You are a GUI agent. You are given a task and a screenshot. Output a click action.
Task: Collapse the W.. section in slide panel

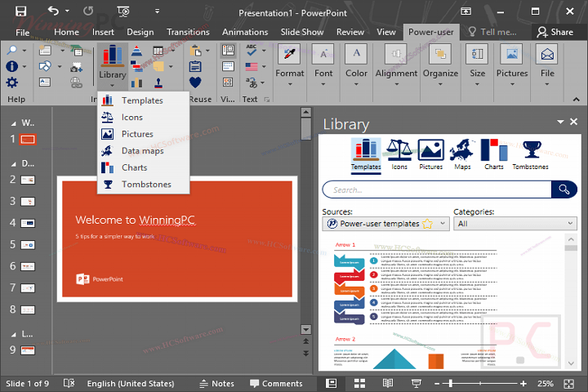point(14,123)
